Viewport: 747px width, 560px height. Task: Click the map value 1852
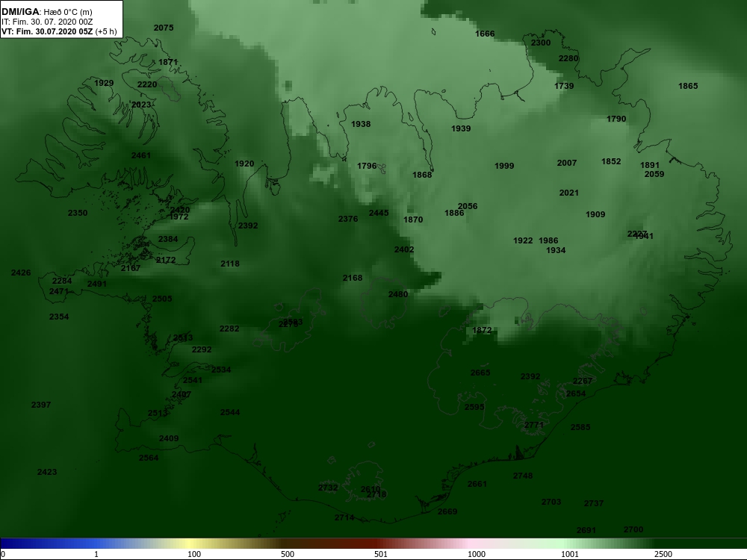pyautogui.click(x=611, y=161)
